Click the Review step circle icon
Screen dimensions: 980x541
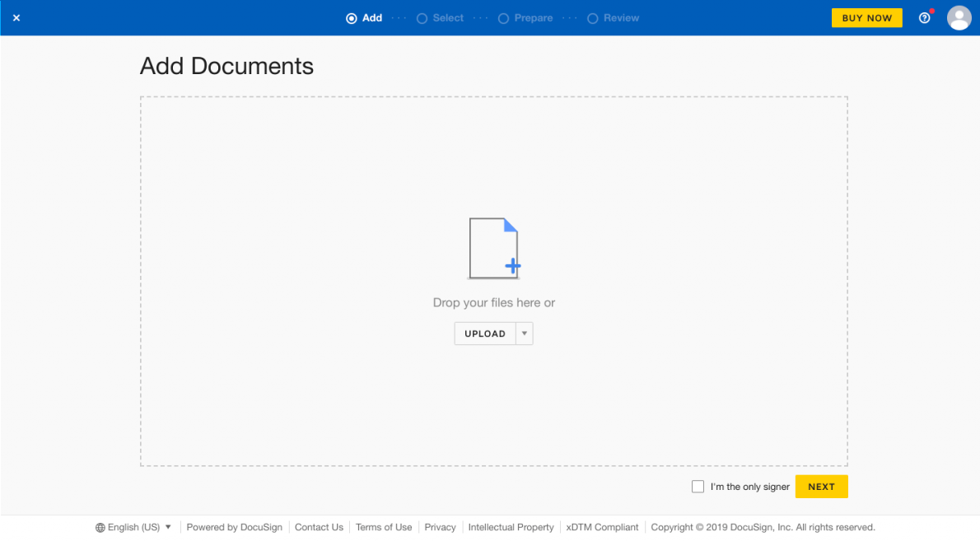point(593,17)
